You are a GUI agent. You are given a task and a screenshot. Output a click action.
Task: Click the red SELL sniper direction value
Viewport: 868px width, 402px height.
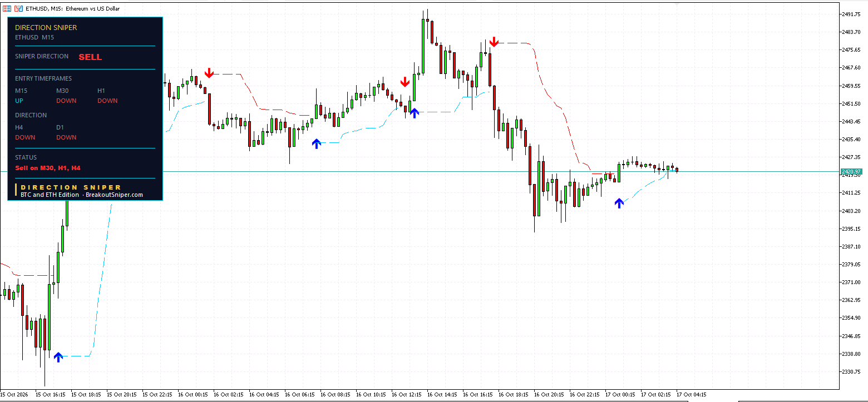[x=90, y=57]
